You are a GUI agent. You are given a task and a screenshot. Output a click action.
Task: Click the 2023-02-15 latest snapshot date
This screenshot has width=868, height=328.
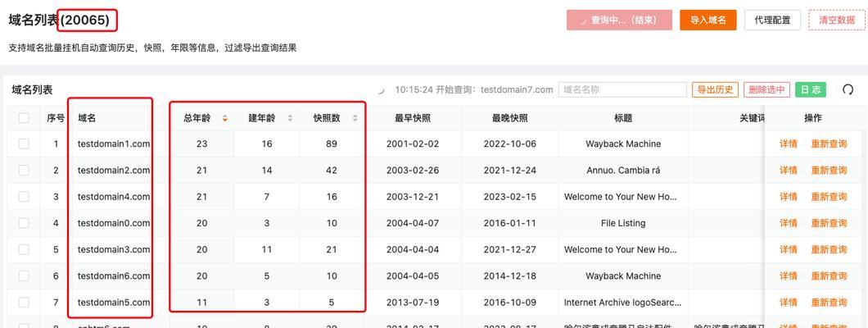point(510,197)
